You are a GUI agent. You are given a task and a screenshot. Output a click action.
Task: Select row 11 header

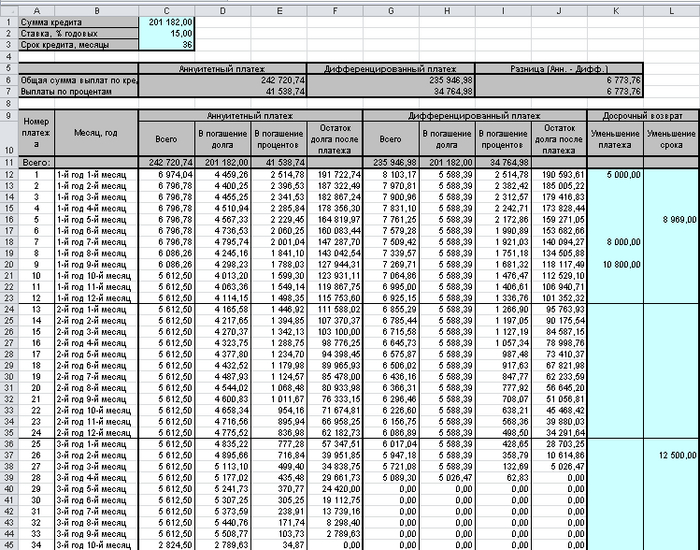[7, 161]
